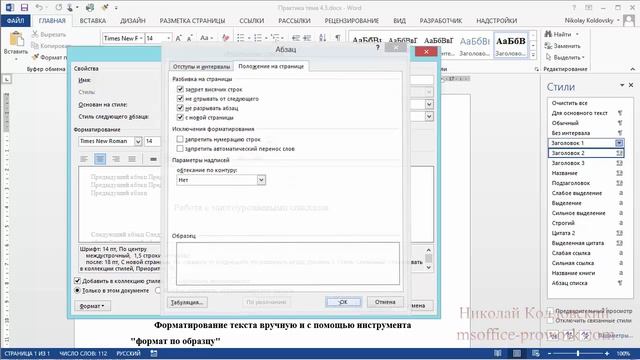Expand the styles gallery More arrow
Viewport: 640px width, 360px height.
[533, 54]
